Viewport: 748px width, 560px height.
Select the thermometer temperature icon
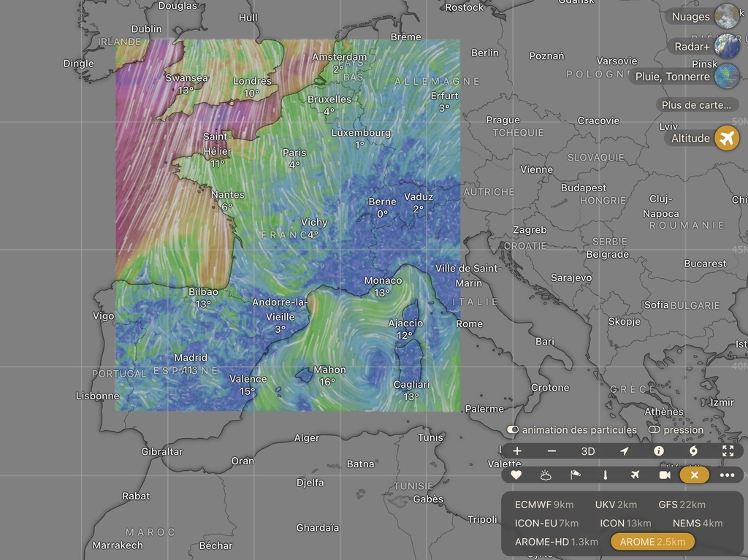point(605,475)
